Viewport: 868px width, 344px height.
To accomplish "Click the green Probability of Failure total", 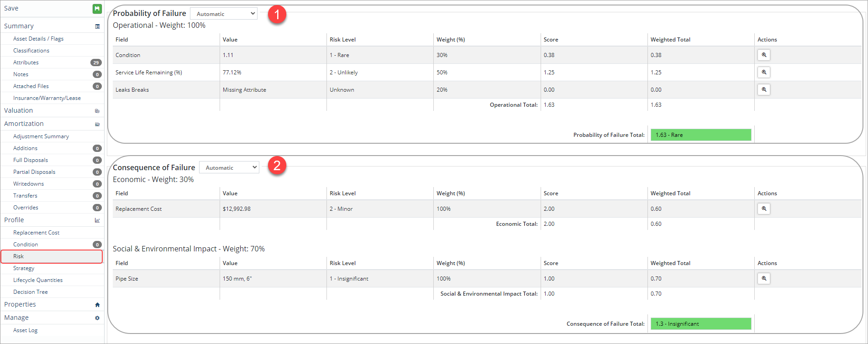I will pos(700,135).
